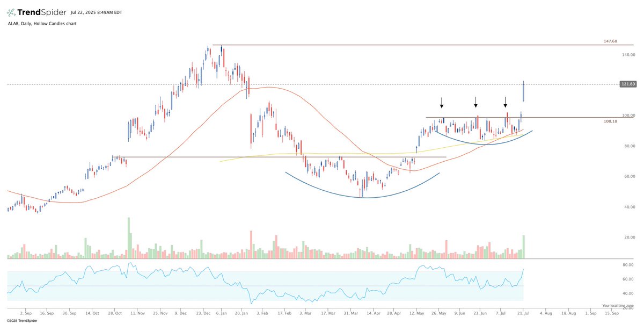644x324 pixels.
Task: Click the '26. May' date label
Action: coord(439,312)
